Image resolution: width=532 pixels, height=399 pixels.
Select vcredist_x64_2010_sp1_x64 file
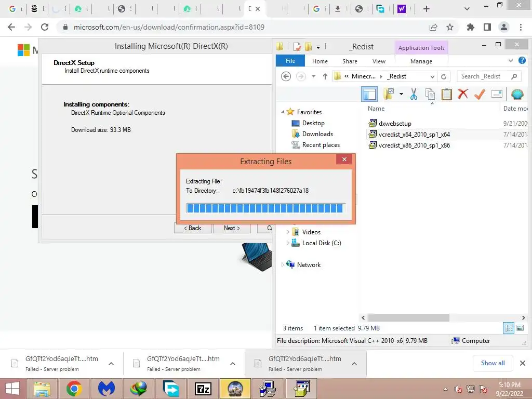(414, 135)
